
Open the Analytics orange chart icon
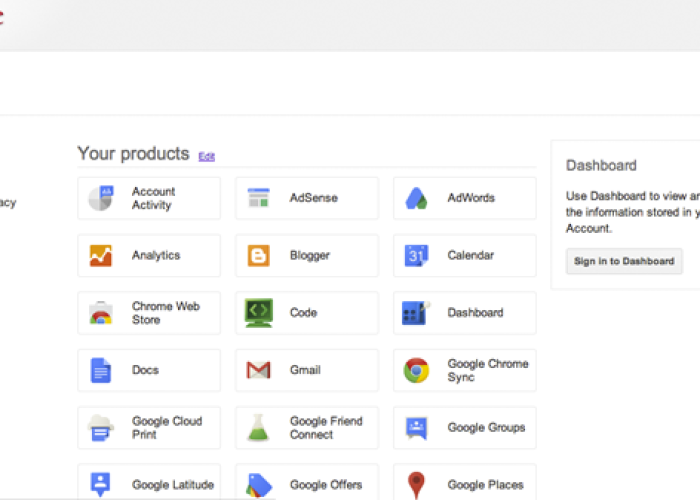point(101,255)
